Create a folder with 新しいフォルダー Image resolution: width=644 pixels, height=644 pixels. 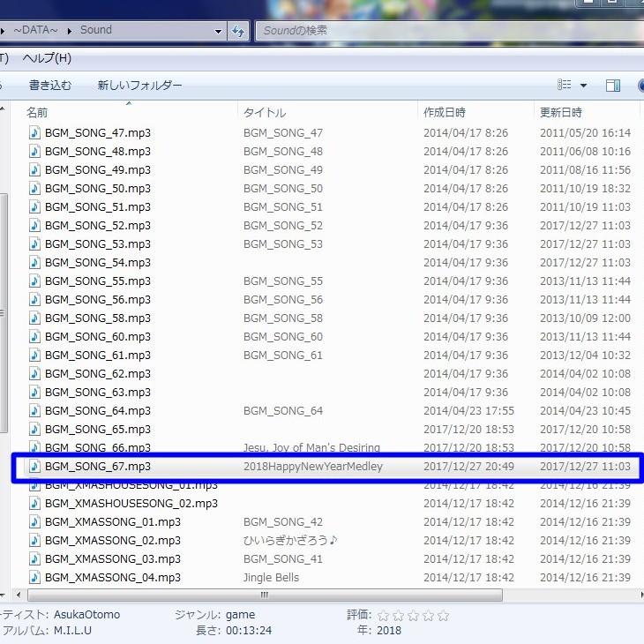[139, 86]
